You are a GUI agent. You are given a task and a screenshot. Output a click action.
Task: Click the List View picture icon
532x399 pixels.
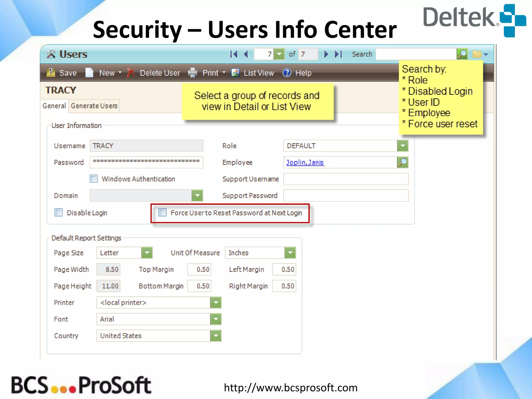tap(235, 73)
